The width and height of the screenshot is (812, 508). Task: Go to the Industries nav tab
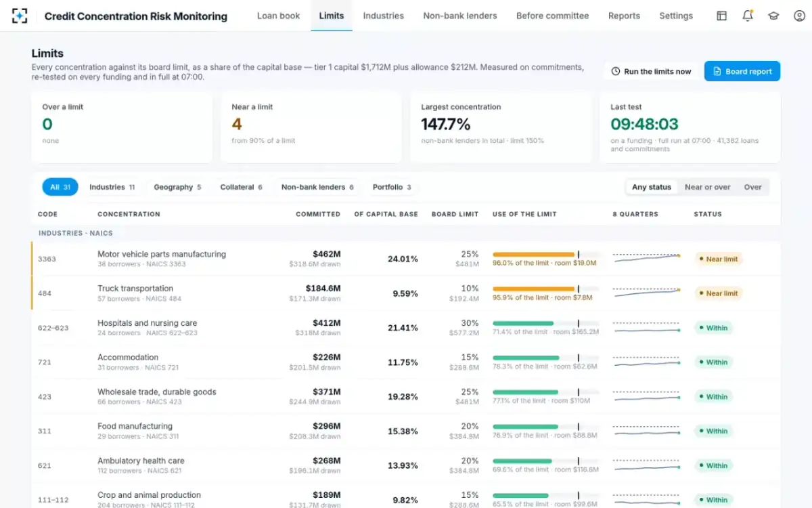(384, 16)
